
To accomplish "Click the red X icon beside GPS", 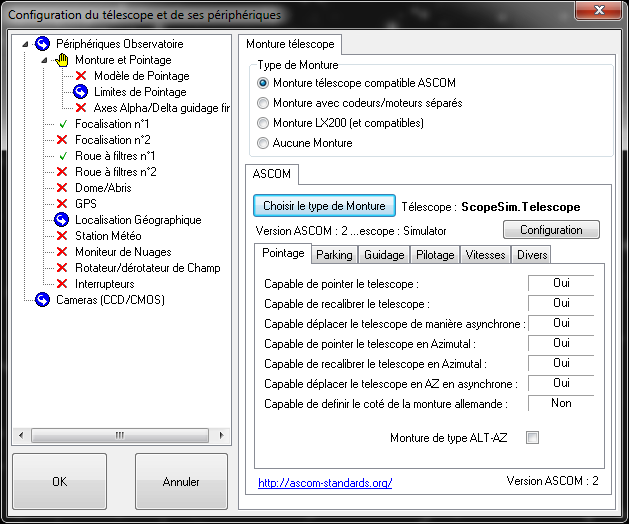I will (x=62, y=204).
